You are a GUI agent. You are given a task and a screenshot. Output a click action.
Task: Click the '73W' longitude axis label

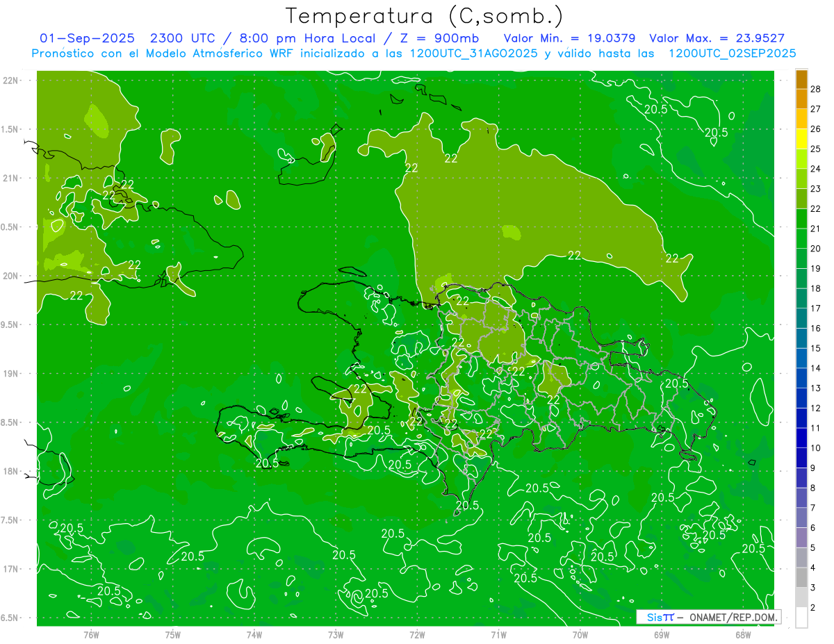tap(336, 634)
